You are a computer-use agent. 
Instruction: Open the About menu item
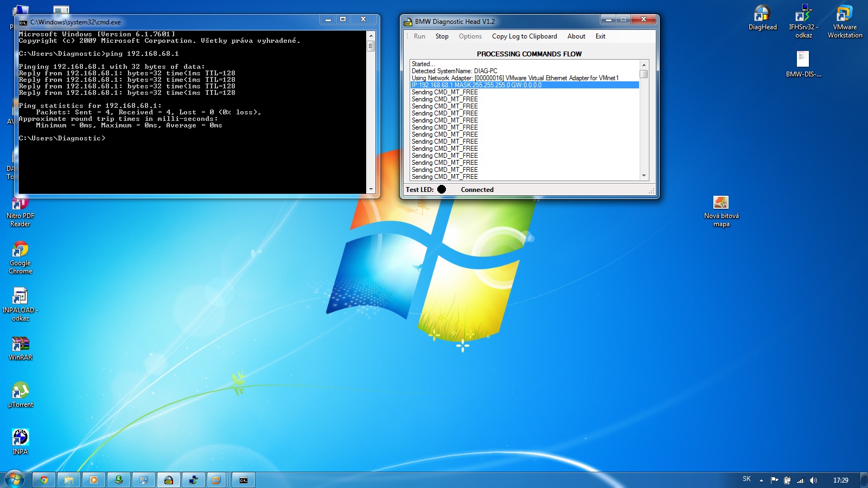click(576, 36)
